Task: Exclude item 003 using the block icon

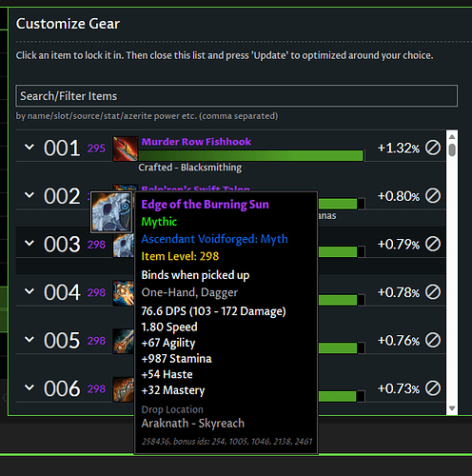Action: [433, 244]
